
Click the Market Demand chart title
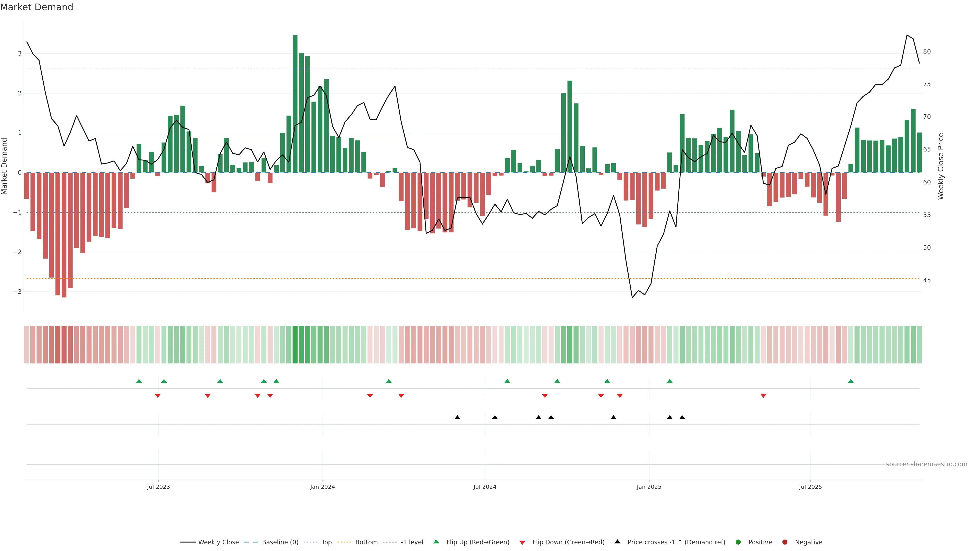(x=36, y=7)
